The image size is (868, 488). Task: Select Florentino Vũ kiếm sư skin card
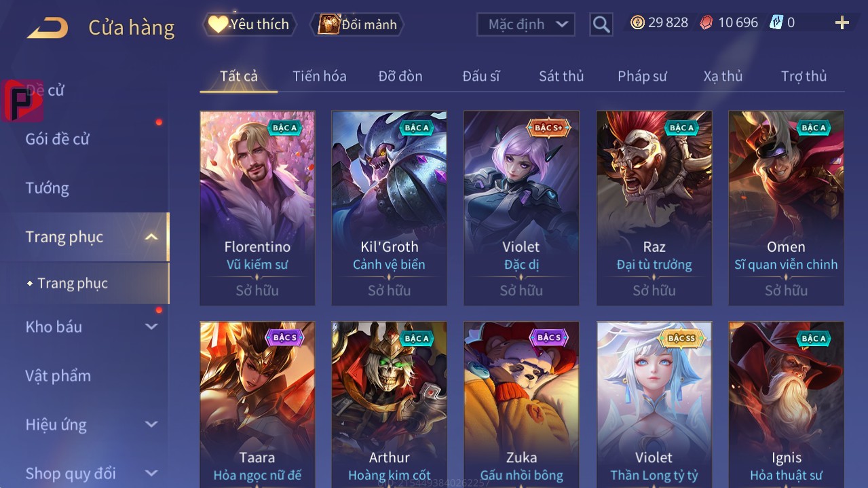tap(257, 208)
